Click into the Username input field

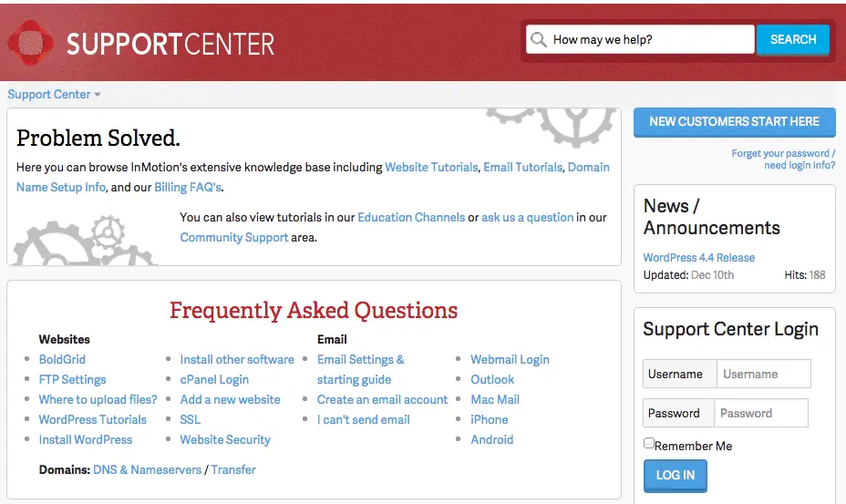(x=763, y=374)
